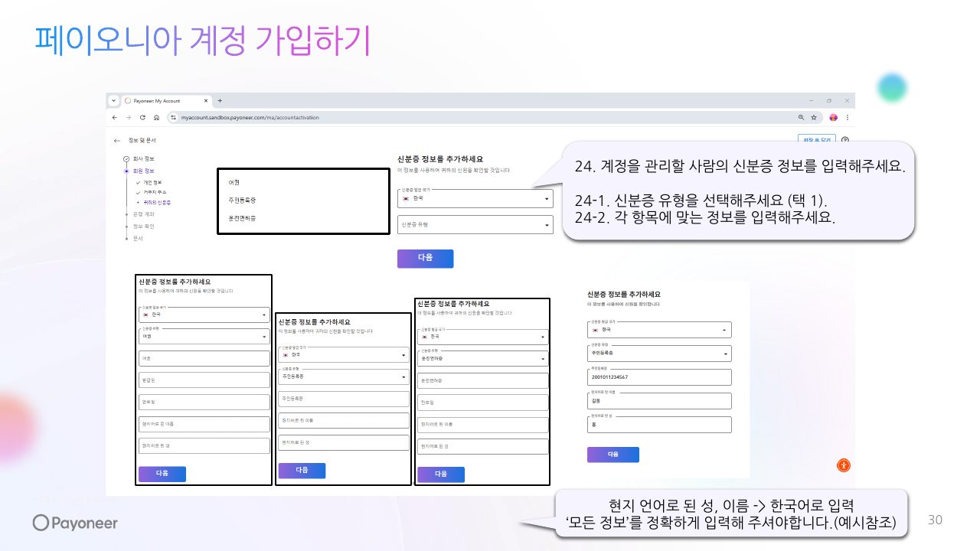Click the last name field containing 홍
The image size is (980, 551).
pyautogui.click(x=659, y=425)
